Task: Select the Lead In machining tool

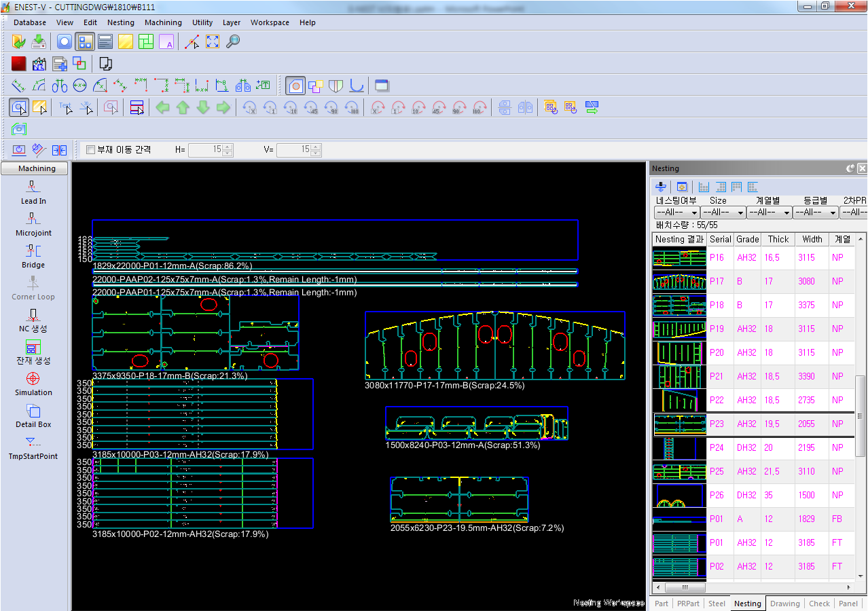Action: pos(33,192)
